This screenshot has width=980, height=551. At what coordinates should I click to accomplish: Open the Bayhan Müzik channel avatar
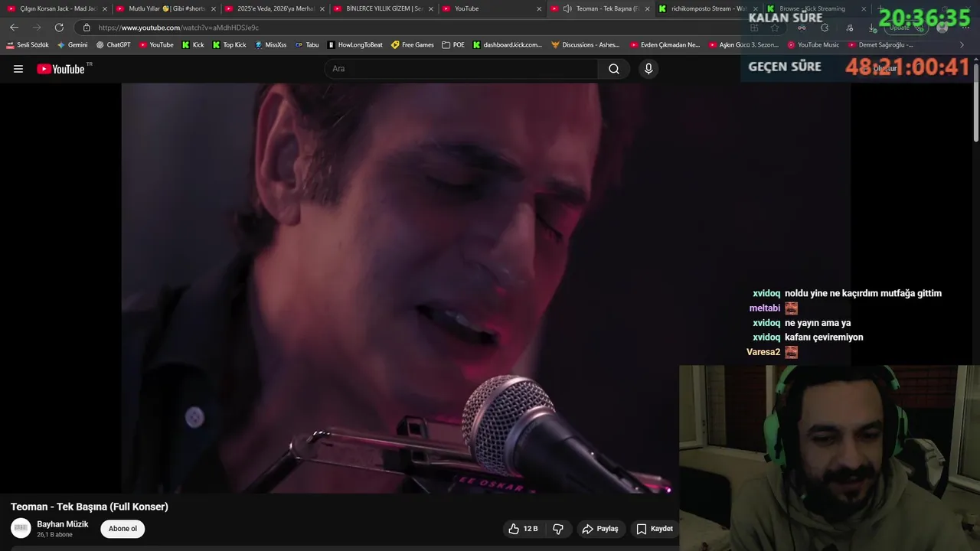(x=21, y=528)
